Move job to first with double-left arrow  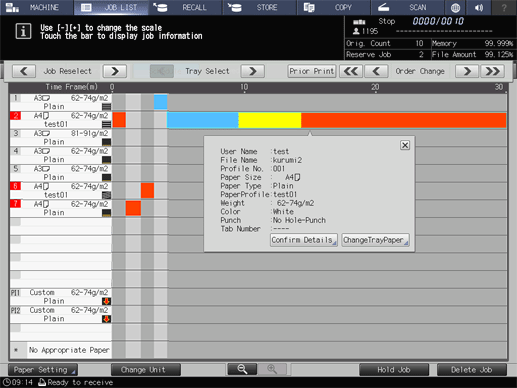[x=351, y=71]
